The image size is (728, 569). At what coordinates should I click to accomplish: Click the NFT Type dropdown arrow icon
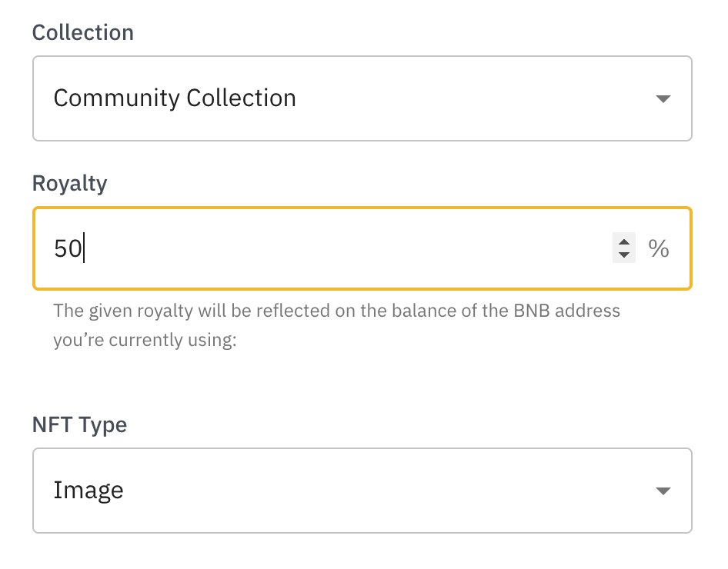tap(663, 491)
